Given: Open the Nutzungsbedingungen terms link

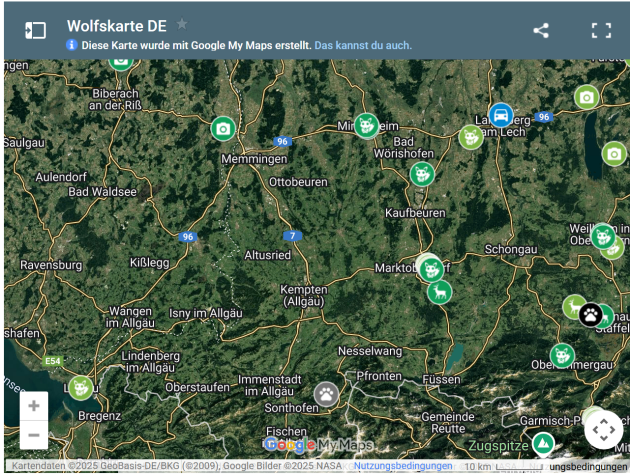Looking at the screenshot, I should pos(403,466).
